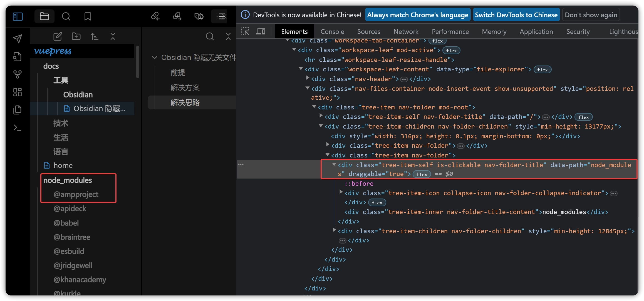The width and height of the screenshot is (644, 301).
Task: Collapse workspace-leaf-content div node
Action: pyautogui.click(x=301, y=69)
